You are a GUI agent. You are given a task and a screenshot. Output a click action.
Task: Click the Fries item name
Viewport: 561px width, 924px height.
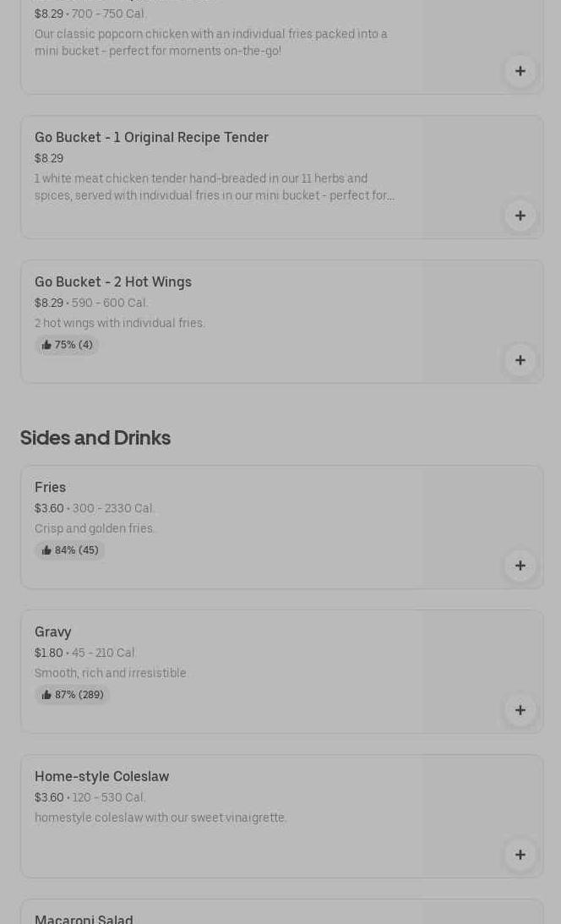(x=50, y=487)
